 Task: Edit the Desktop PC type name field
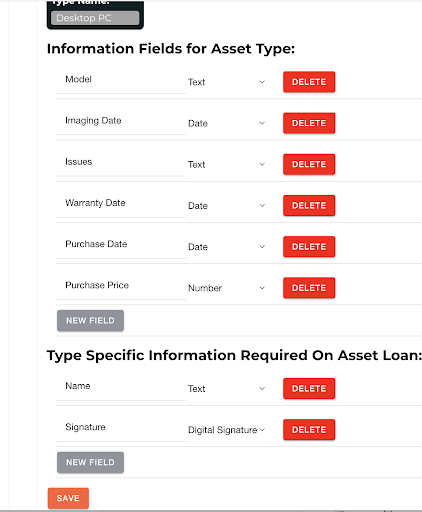click(x=95, y=18)
